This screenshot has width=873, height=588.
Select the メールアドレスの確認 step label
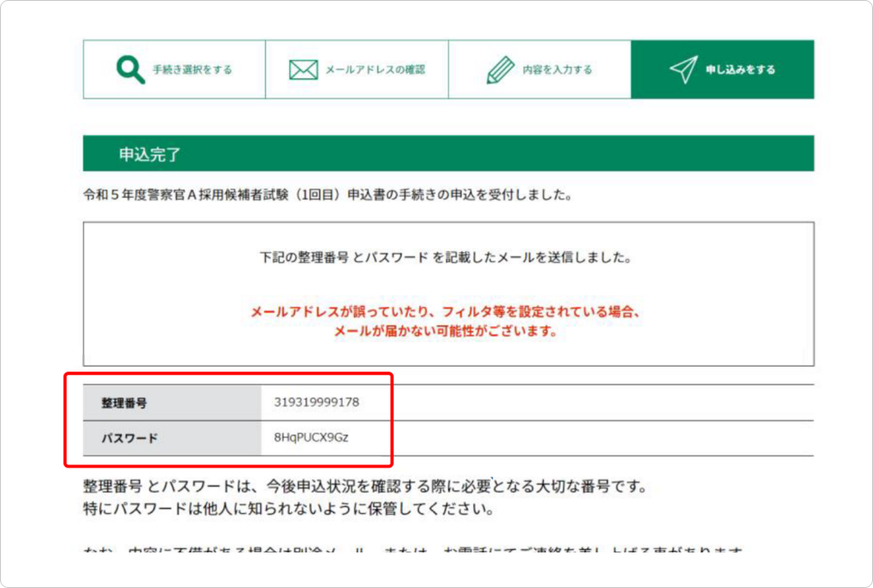point(375,70)
